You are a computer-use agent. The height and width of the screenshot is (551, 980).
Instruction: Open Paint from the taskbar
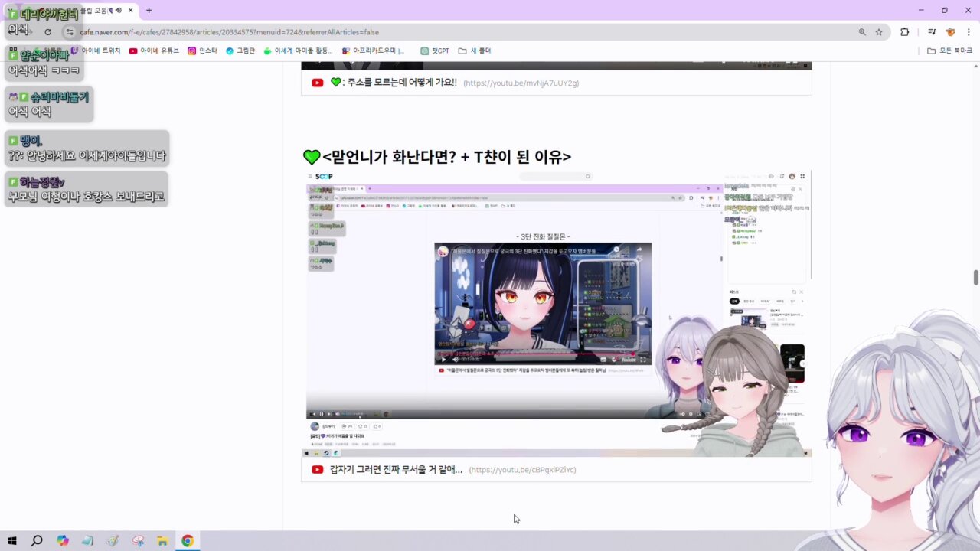[113, 541]
